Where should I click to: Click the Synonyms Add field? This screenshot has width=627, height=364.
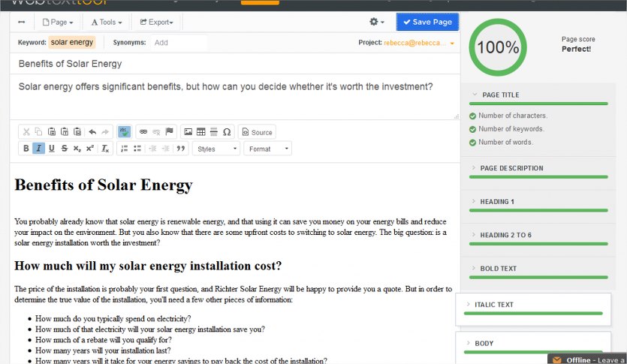pos(179,43)
